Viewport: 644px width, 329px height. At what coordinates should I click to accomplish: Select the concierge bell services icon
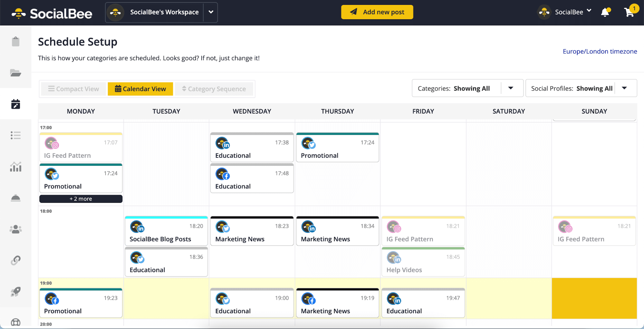[15, 198]
